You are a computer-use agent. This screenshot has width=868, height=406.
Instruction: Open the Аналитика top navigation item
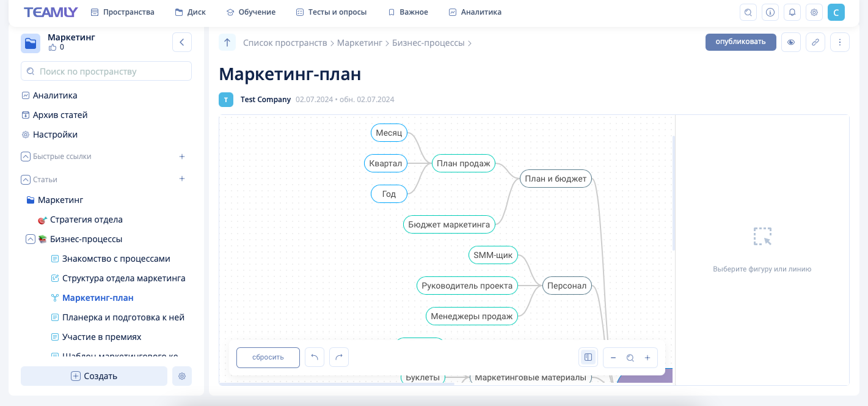[x=475, y=12]
